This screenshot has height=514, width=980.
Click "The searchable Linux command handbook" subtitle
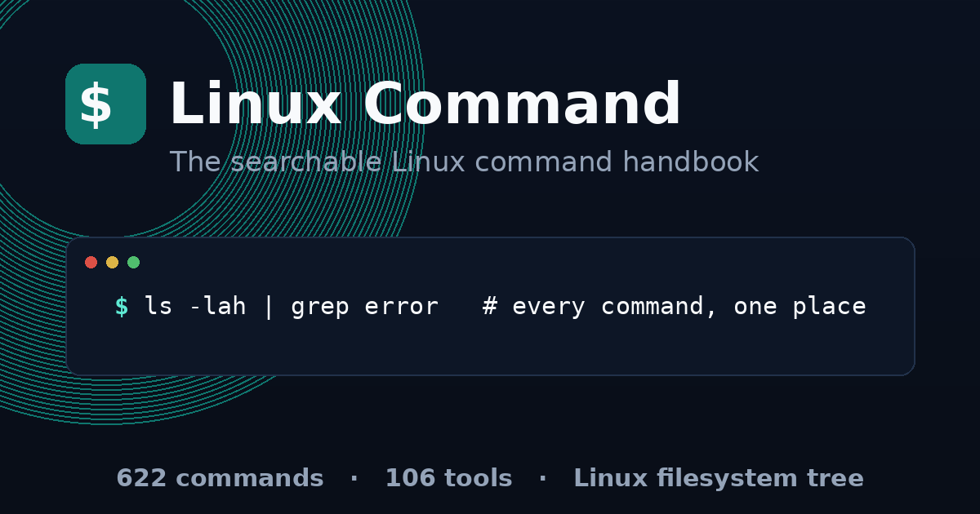point(464,162)
